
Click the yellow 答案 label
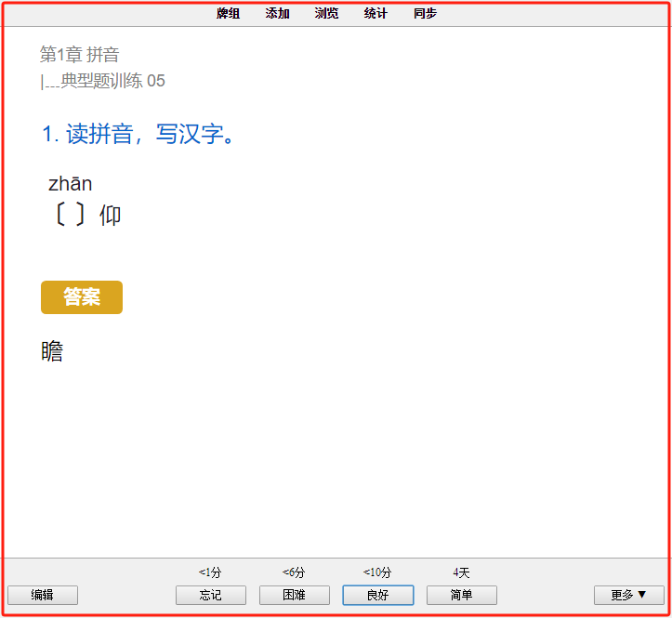point(82,297)
